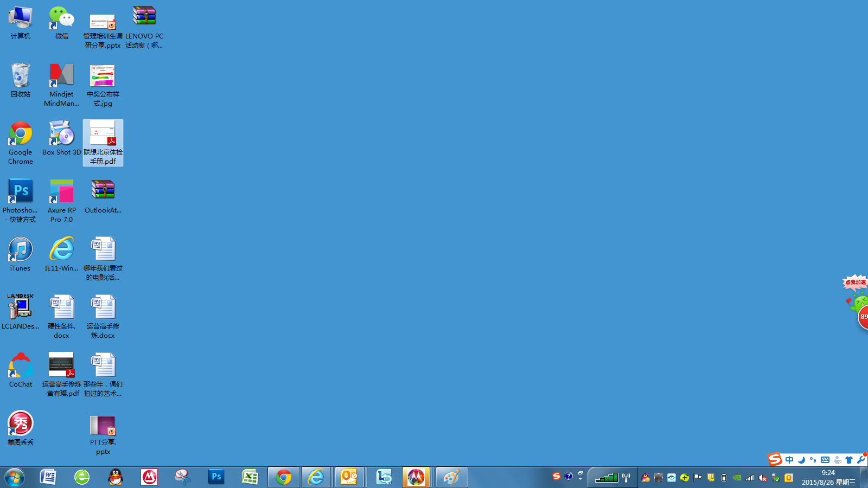Toggle punctuation mode on Sogou bar
Image resolution: width=868 pixels, height=488 pixels.
pyautogui.click(x=813, y=460)
